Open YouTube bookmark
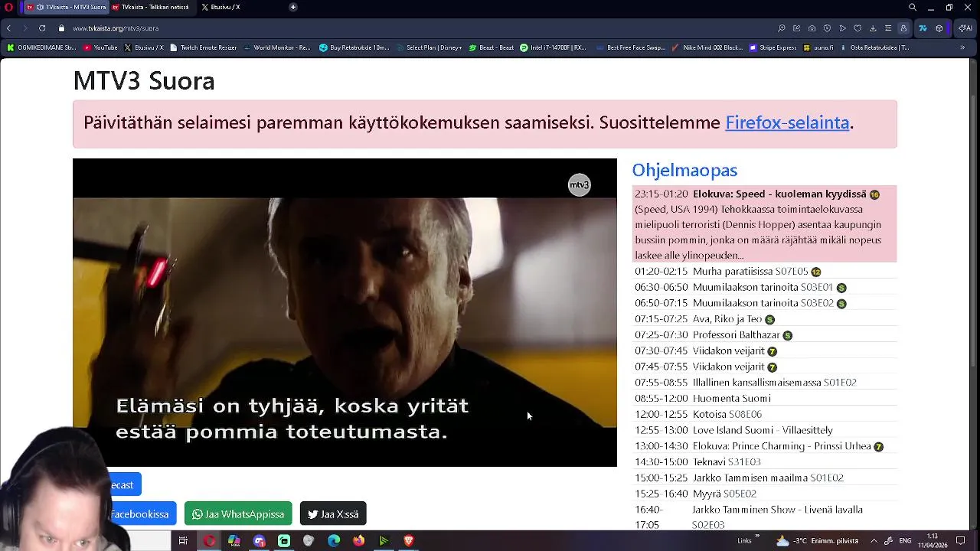The width and height of the screenshot is (980, 551). (x=101, y=47)
